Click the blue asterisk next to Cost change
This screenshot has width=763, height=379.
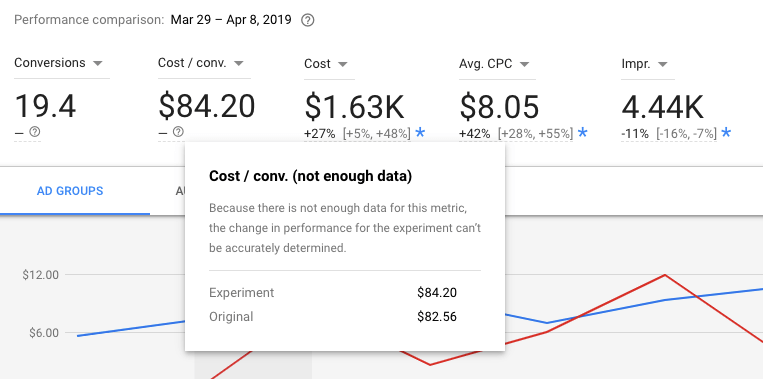[420, 132]
